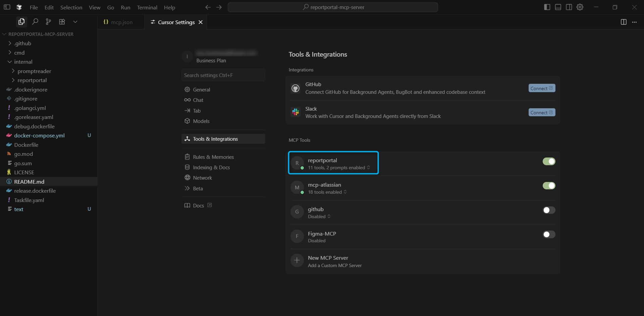Image resolution: width=644 pixels, height=316 pixels.
Task: Click the New MCP Server plus icon
Action: coord(297,260)
